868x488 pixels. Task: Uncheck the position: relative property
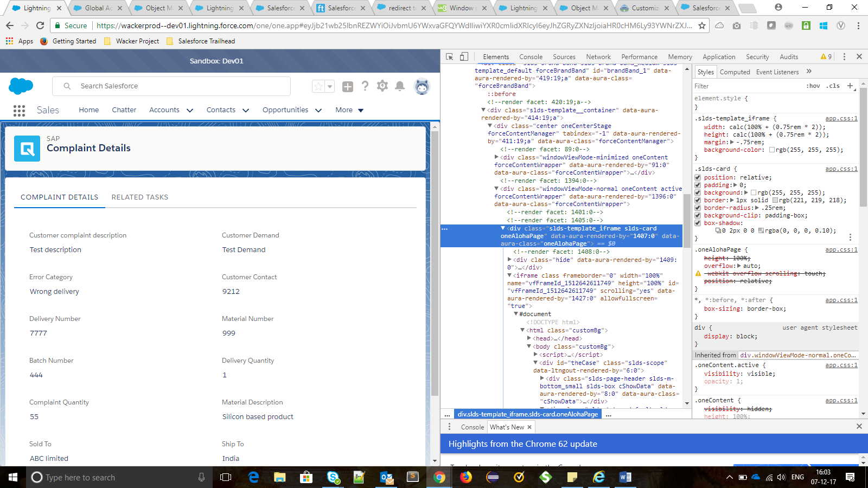click(x=698, y=177)
